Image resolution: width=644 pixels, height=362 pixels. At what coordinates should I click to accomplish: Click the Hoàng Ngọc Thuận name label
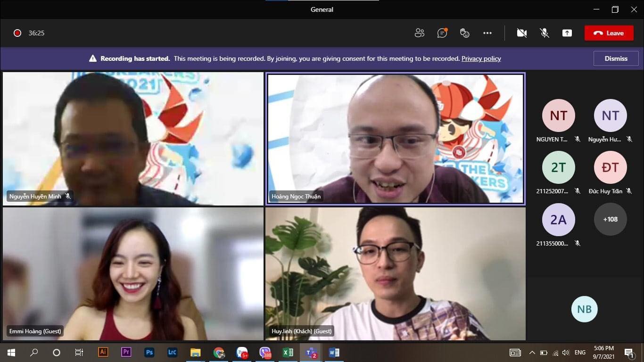[296, 197]
